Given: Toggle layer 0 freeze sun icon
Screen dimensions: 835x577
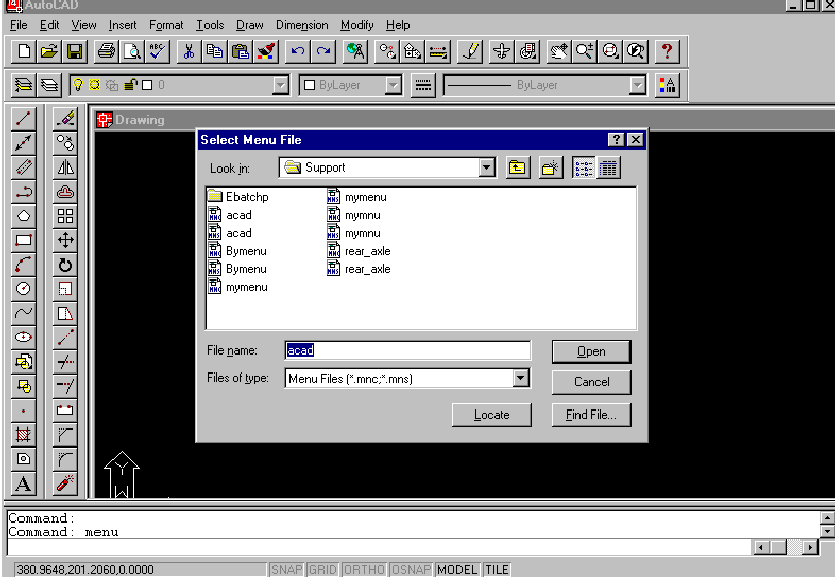Looking at the screenshot, I should pos(95,85).
